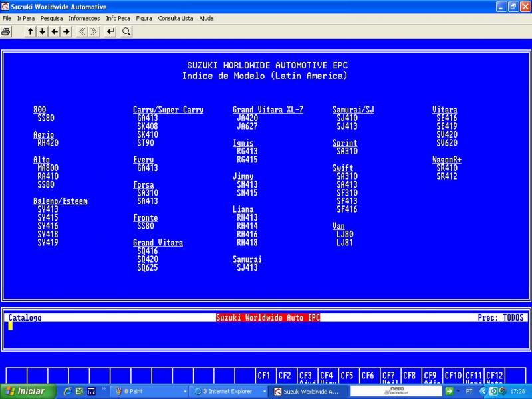Click the CF1 function key button

coord(264,376)
